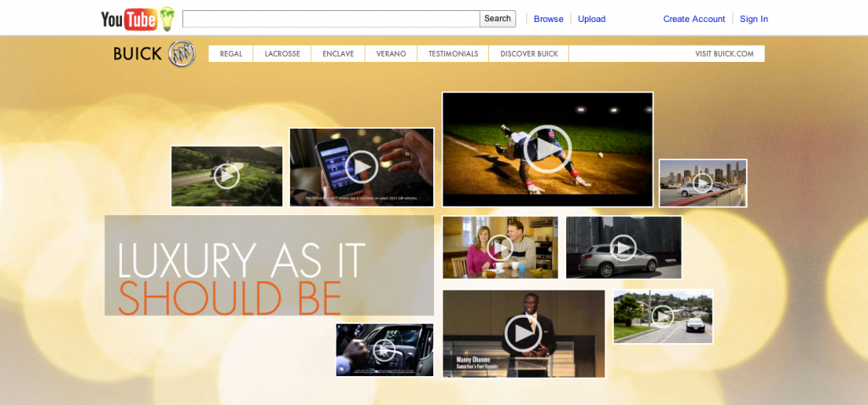Open the LaCrosse tab
This screenshot has height=405, width=868.
282,53
